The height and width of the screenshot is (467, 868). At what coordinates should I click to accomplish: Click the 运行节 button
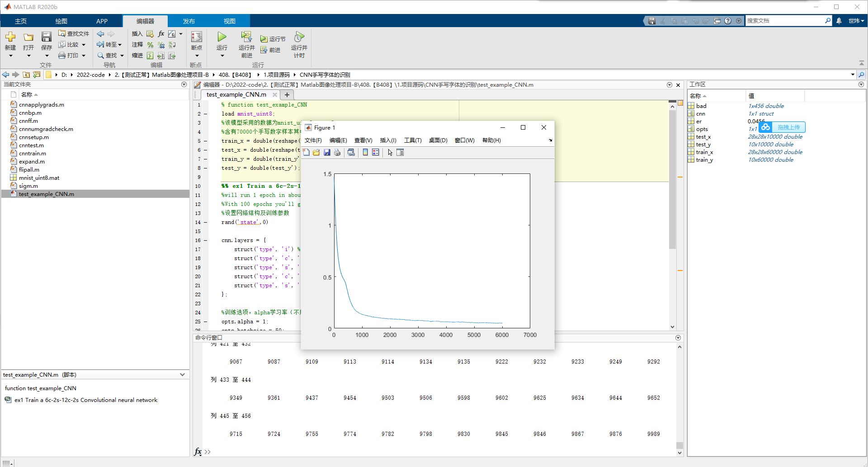[x=273, y=39]
